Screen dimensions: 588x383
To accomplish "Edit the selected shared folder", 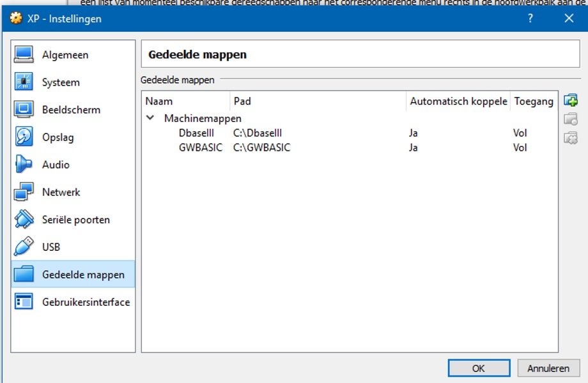I will point(571,119).
